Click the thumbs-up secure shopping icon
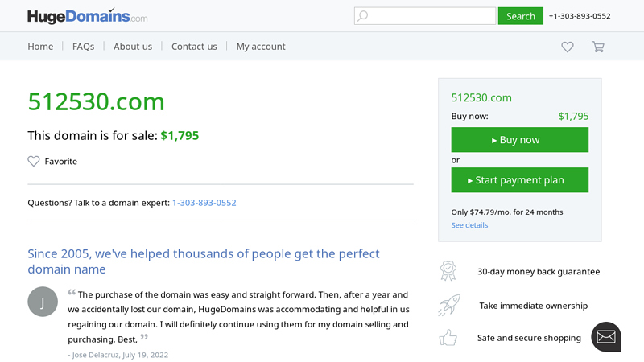644x362 pixels. [x=448, y=338]
